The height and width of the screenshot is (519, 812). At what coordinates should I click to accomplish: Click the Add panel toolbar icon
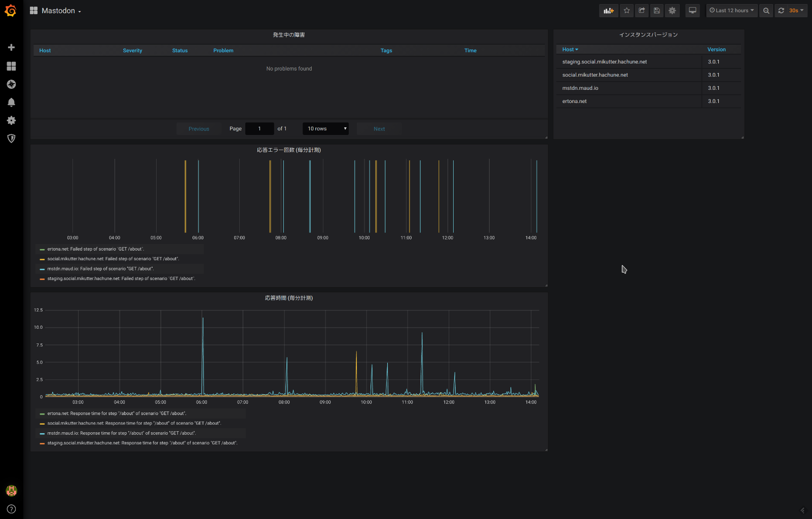tap(608, 11)
